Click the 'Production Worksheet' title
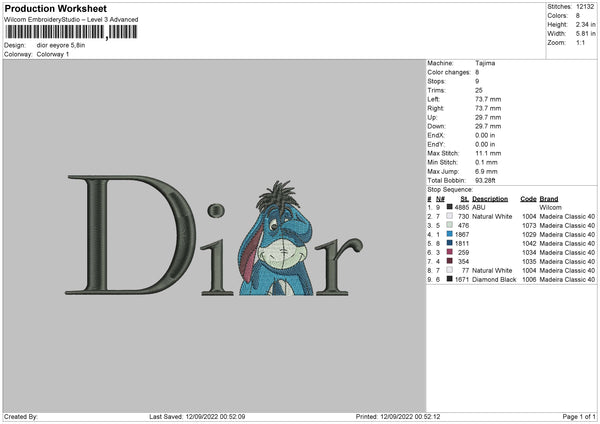This screenshot has width=600, height=424. coord(55,8)
